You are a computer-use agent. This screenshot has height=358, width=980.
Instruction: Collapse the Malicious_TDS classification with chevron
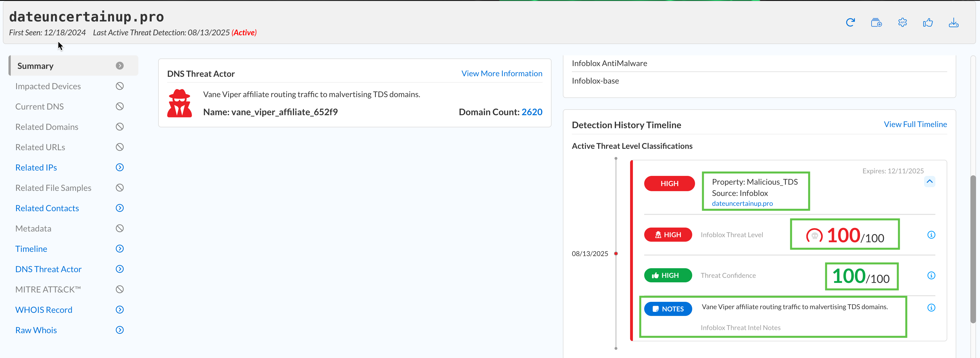[x=929, y=182]
